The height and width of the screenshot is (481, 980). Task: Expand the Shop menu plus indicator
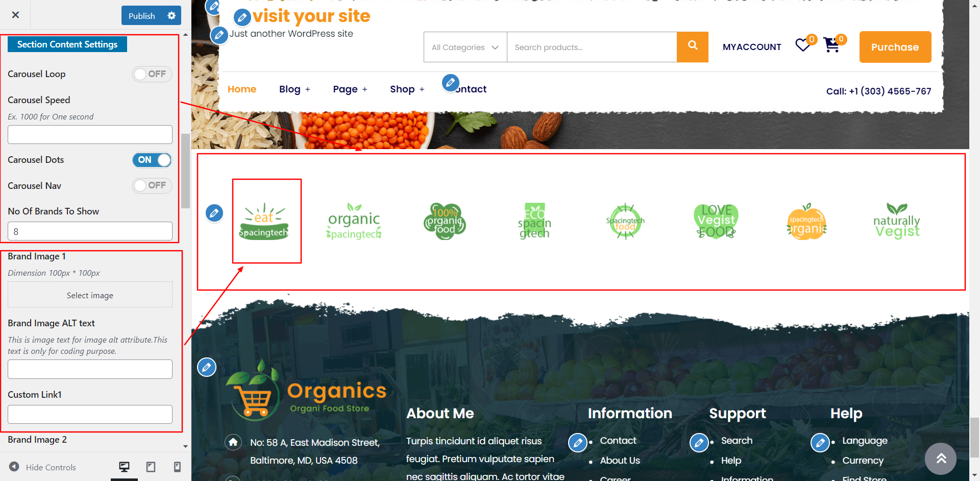[x=422, y=89]
